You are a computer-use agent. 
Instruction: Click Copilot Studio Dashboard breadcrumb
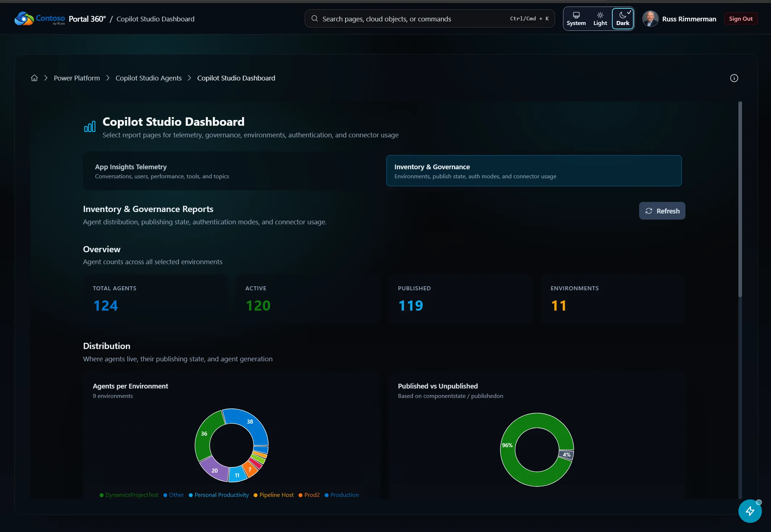[x=236, y=78]
